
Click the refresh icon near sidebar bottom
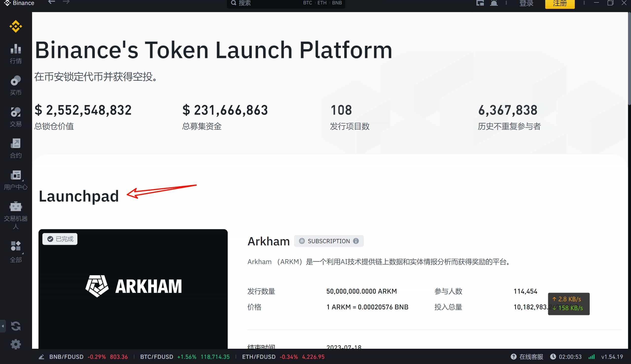pos(16,326)
